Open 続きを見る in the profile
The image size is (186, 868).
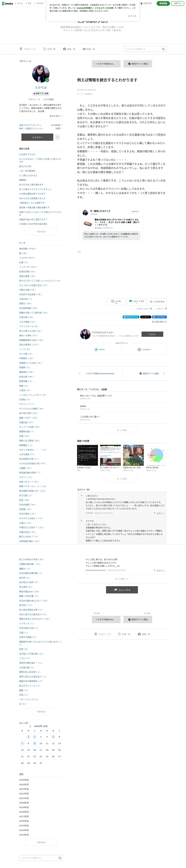click(x=56, y=116)
